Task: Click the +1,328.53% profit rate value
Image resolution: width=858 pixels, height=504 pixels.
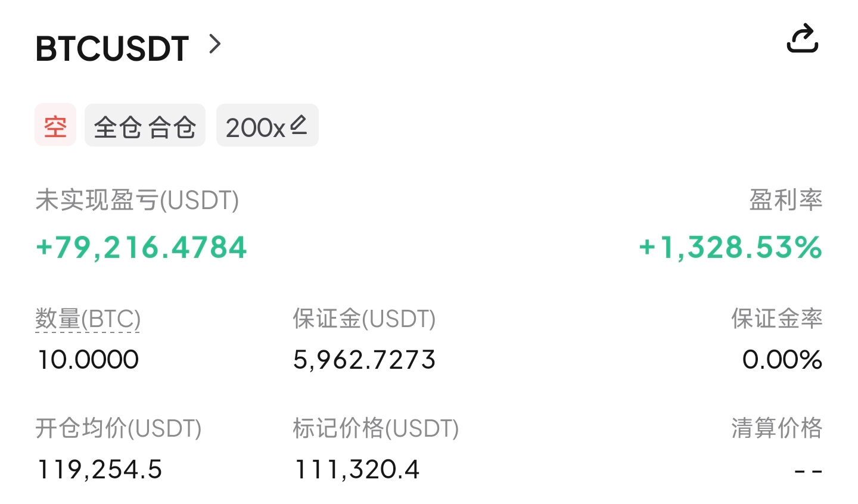Action: point(730,248)
